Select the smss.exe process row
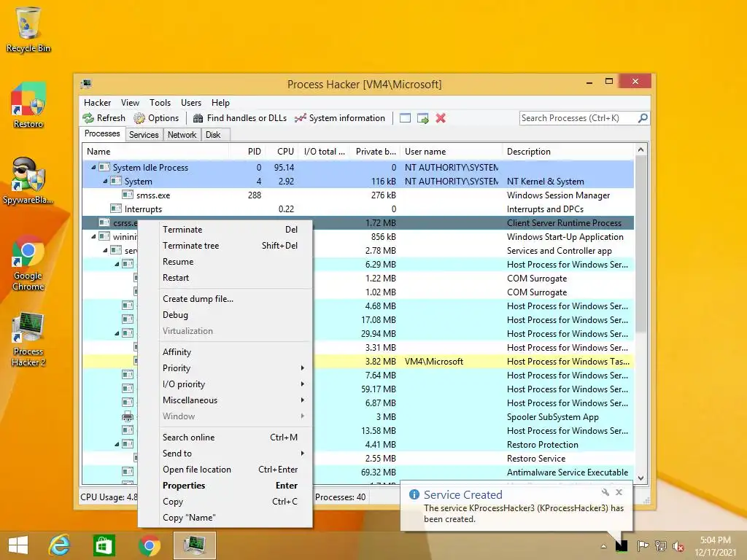This screenshot has width=747, height=560. click(357, 195)
